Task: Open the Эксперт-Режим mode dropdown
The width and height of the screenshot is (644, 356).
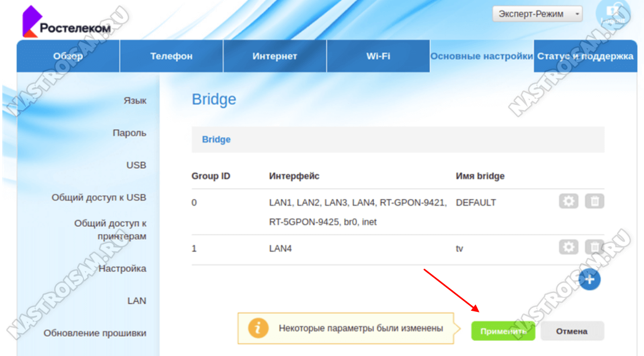Action: coord(537,14)
